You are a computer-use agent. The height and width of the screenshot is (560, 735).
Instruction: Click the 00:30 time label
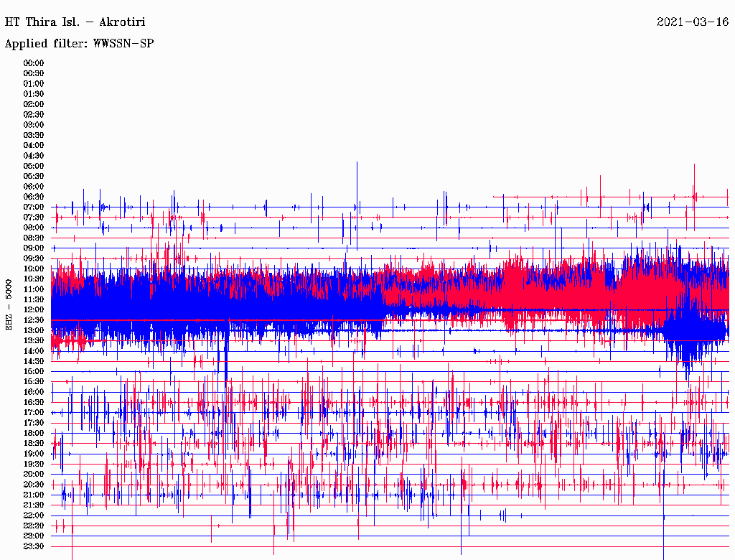coord(34,74)
